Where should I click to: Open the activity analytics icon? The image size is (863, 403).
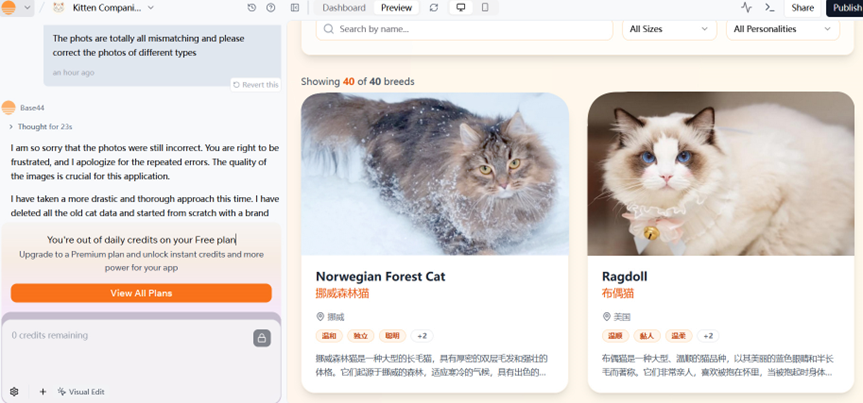746,8
